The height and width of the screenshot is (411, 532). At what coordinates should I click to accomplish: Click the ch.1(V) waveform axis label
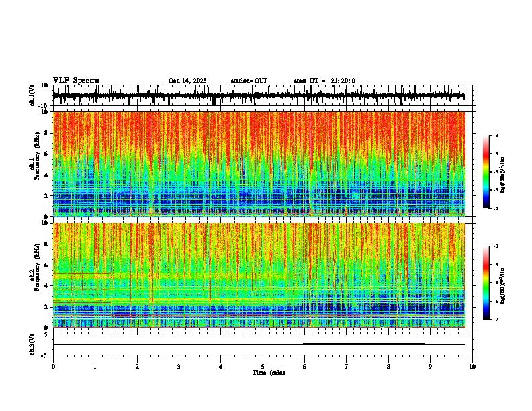[32, 95]
